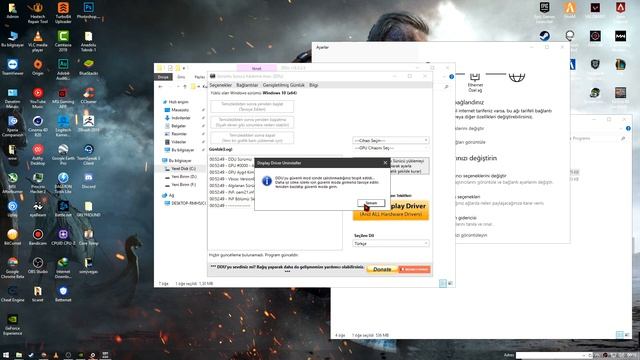
Task: Open the Cheat Engine desktop icon
Action: click(12, 294)
